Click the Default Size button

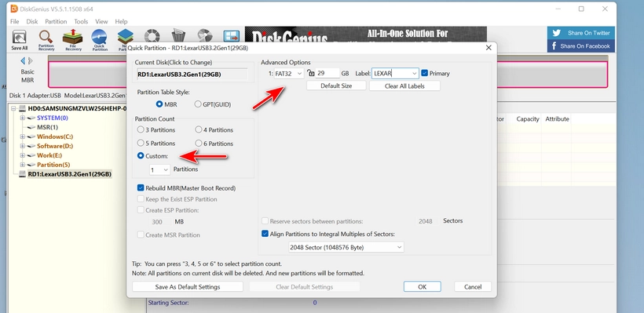pos(336,86)
